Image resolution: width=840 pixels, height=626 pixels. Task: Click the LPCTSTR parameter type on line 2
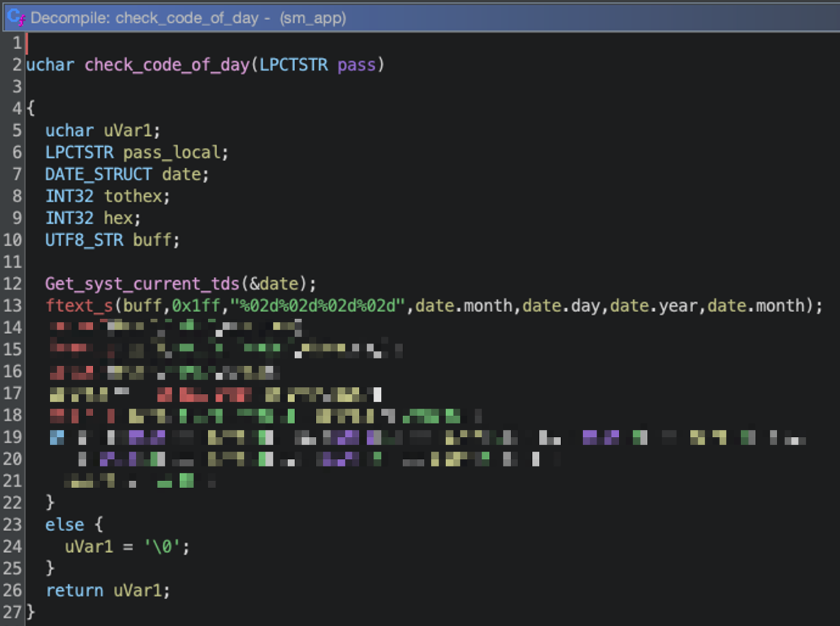pyautogui.click(x=294, y=65)
